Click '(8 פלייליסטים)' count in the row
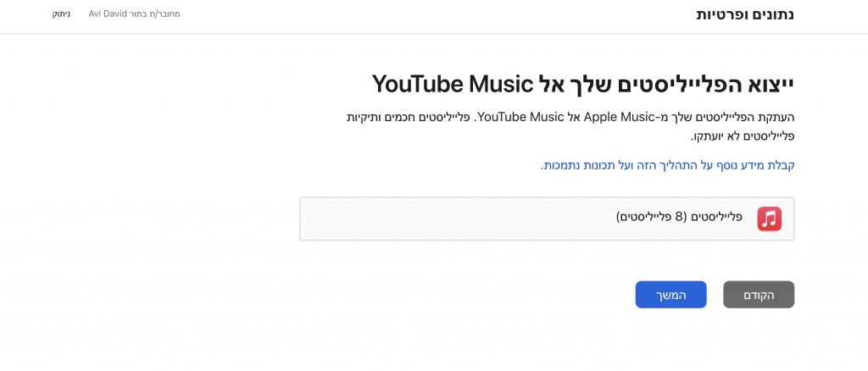Screen dimensions: 868x371 [x=650, y=216]
